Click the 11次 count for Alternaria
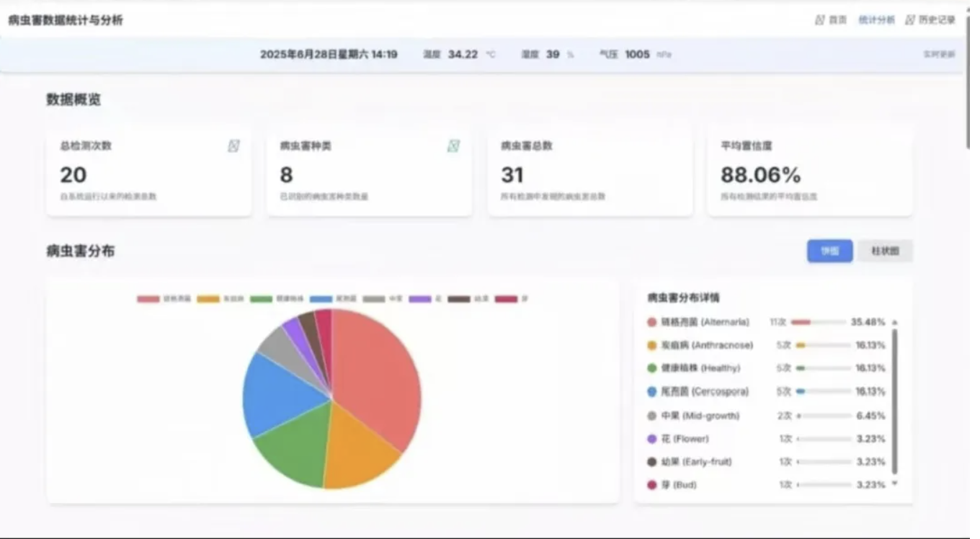 click(x=778, y=322)
